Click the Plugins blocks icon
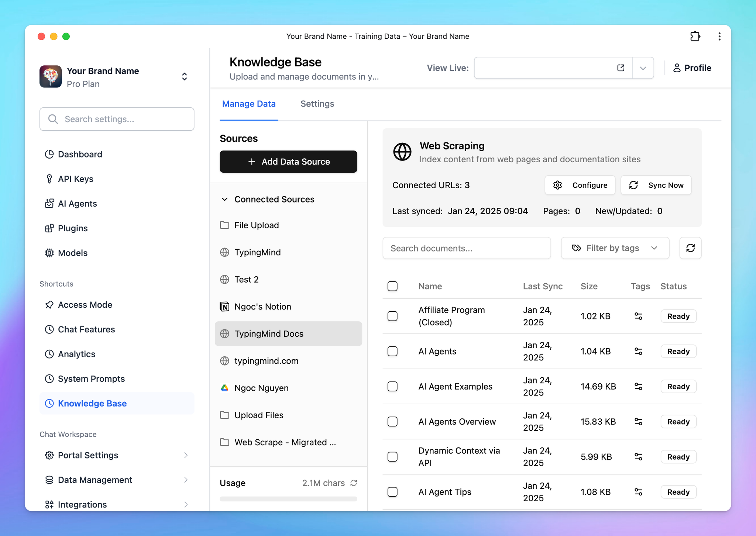 pos(49,228)
